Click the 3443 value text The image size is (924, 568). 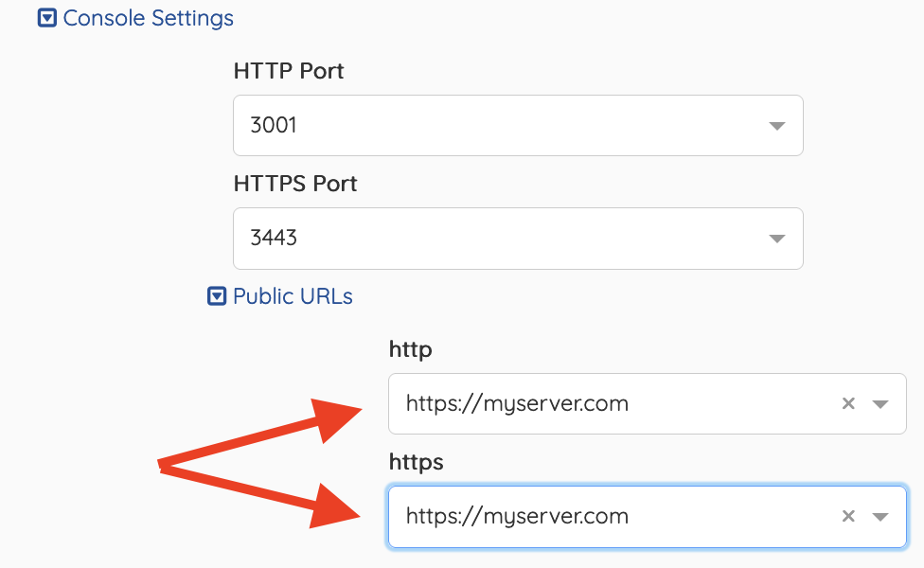point(274,238)
